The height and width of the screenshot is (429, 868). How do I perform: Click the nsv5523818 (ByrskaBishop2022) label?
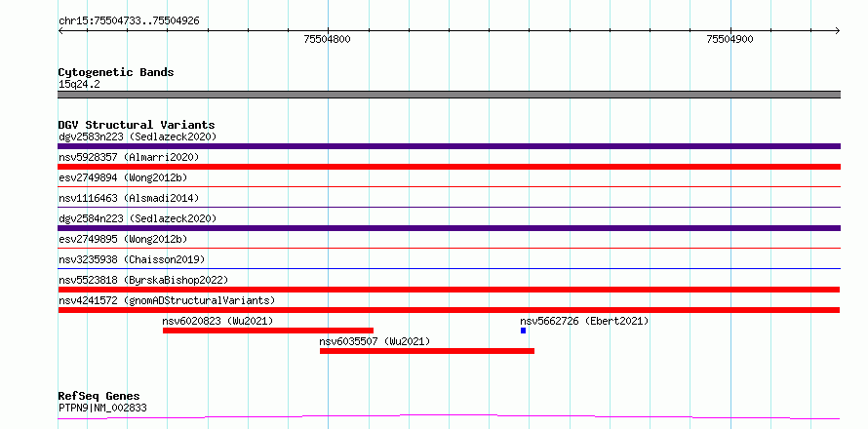point(143,280)
